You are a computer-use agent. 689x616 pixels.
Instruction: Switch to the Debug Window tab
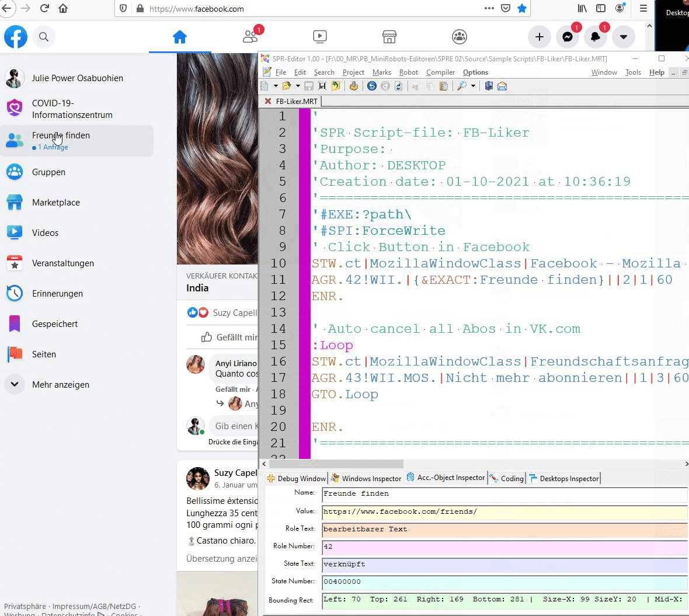pos(296,478)
